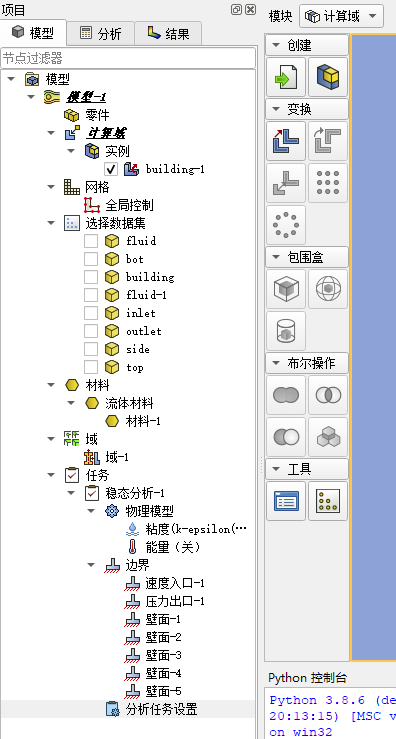Create a cuboid bounding box under 包围盒

tap(286, 288)
